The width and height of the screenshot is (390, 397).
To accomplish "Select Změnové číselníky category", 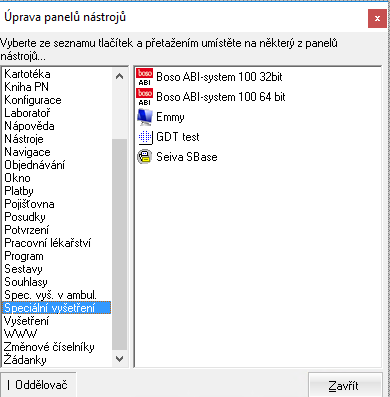I will pos(49,347).
